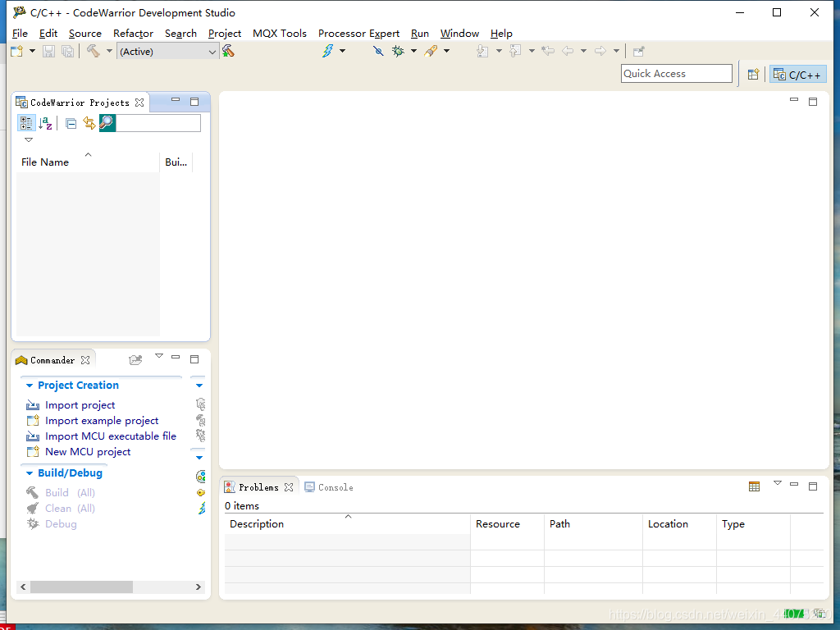Click the Open Perspective icon

[x=753, y=75]
